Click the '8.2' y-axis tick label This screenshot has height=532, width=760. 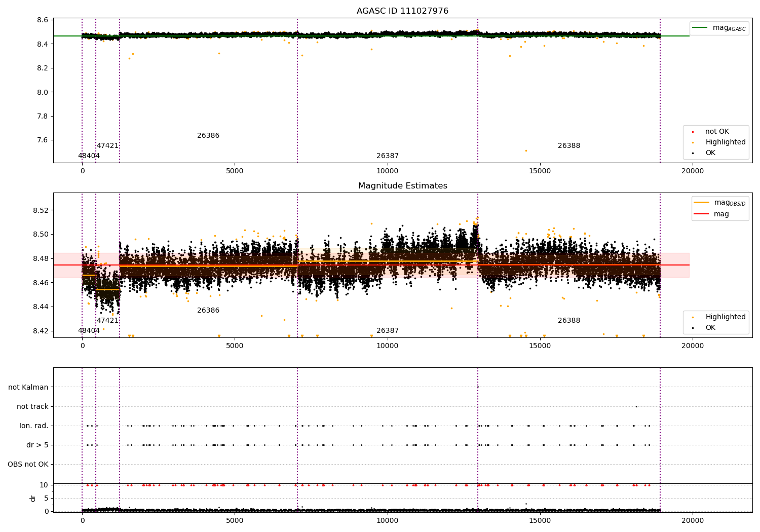point(43,68)
